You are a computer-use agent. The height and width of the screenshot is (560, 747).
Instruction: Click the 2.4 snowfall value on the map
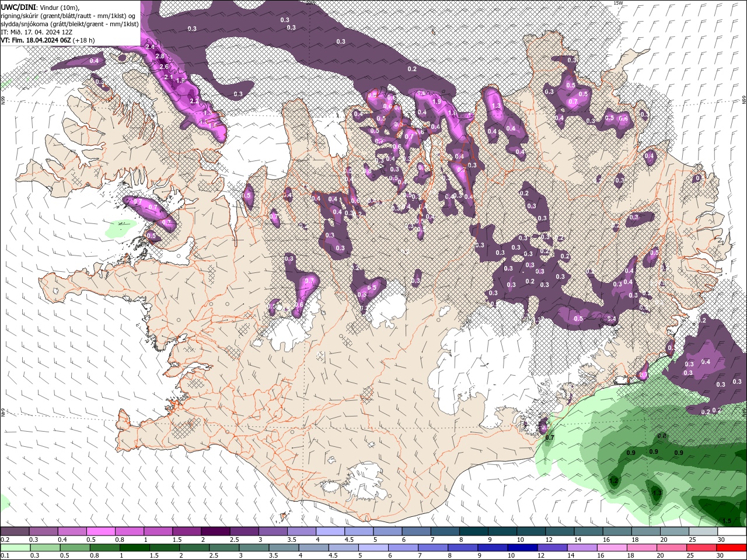coord(150,47)
